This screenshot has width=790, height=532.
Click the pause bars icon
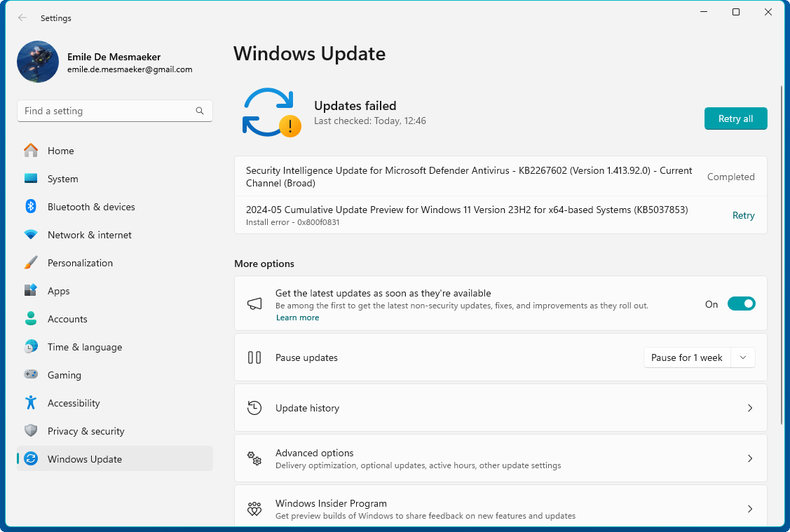coord(254,357)
